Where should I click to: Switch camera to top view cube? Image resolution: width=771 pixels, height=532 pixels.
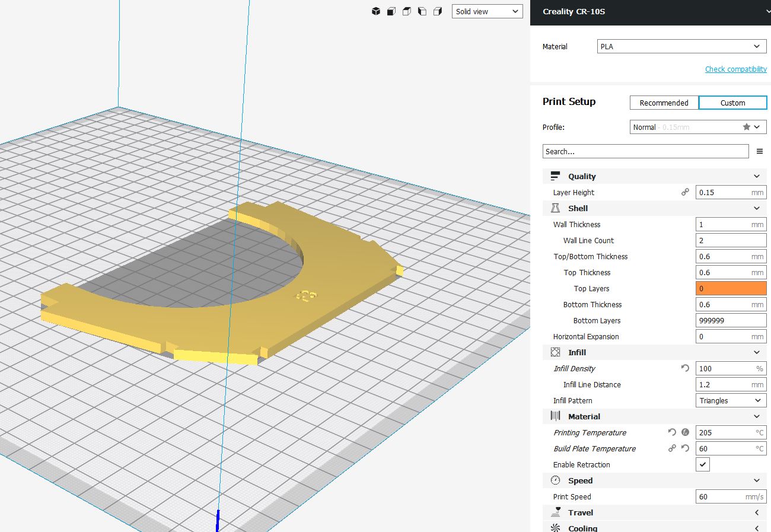(x=406, y=11)
